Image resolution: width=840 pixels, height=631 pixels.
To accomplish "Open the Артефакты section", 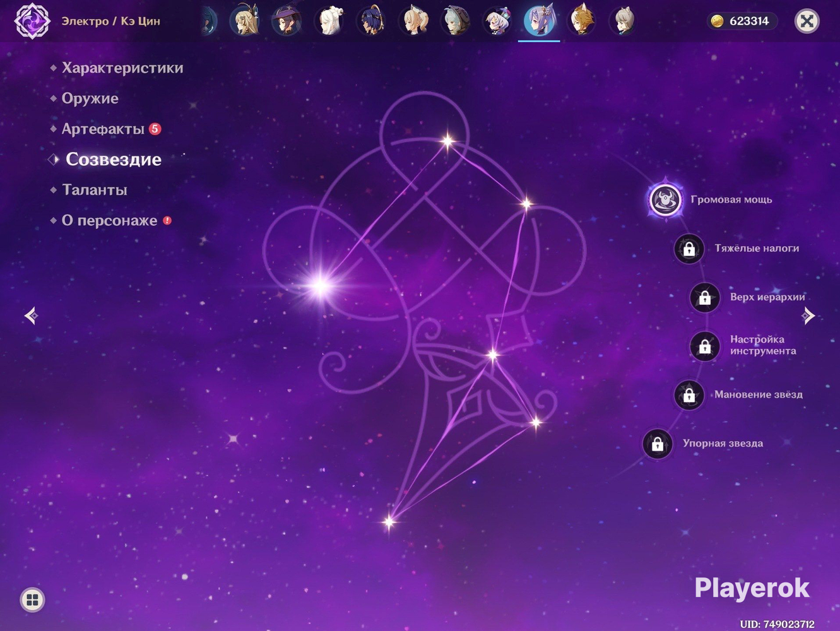I will pos(104,129).
